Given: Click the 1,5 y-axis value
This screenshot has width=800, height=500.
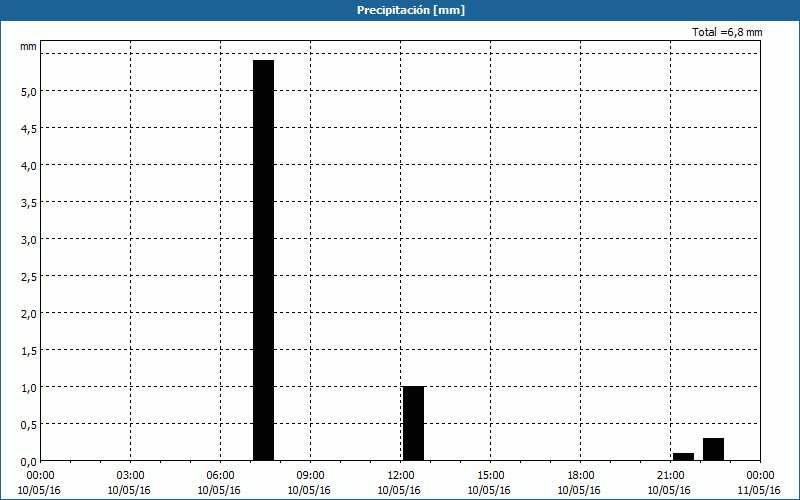Looking at the screenshot, I should point(29,351).
